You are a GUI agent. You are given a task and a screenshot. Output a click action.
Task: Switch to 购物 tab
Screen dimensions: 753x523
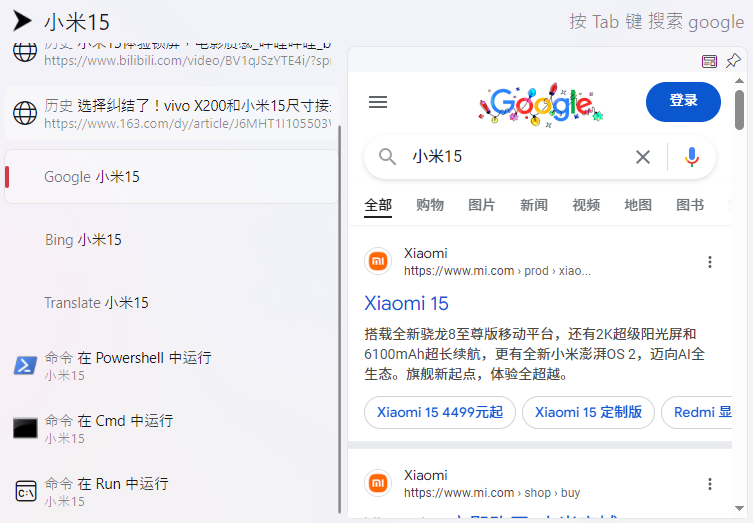(430, 206)
